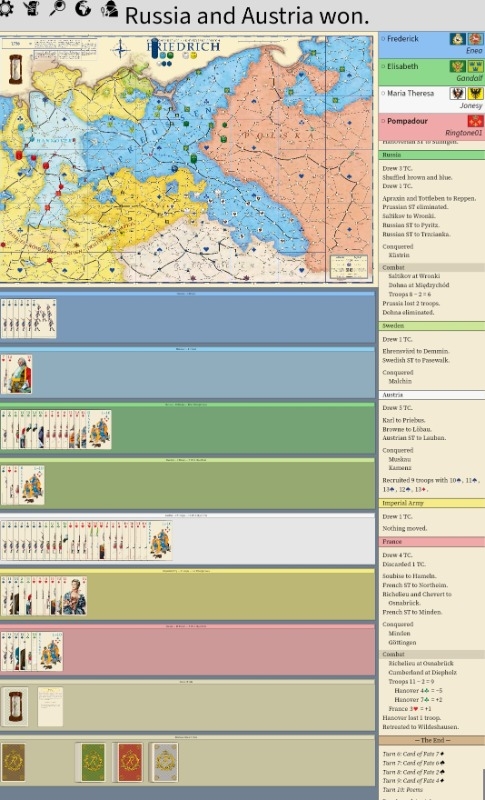Click the Gandalf player name
Image resolution: width=485 pixels, height=800 pixels.
(x=469, y=78)
